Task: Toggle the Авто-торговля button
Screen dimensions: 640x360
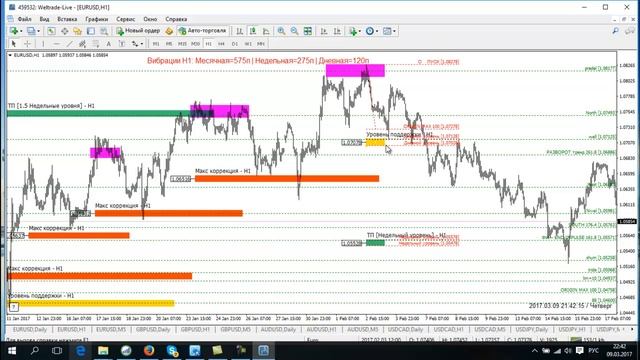Action: [203, 31]
